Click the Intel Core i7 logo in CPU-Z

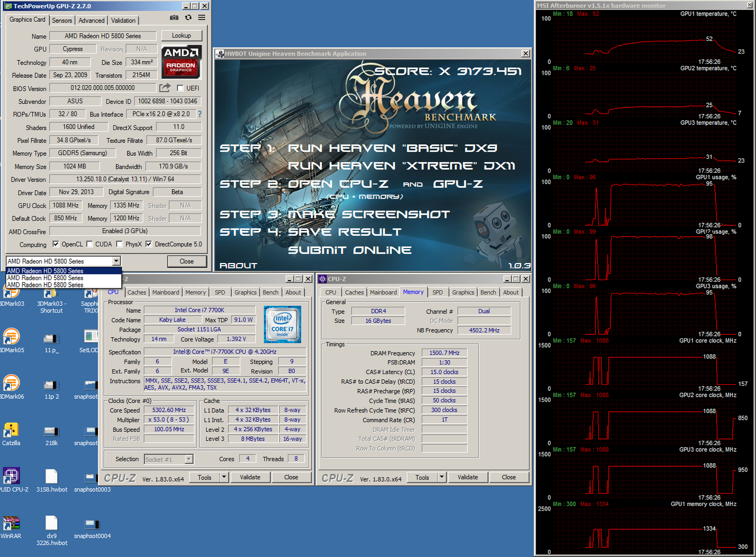click(282, 324)
